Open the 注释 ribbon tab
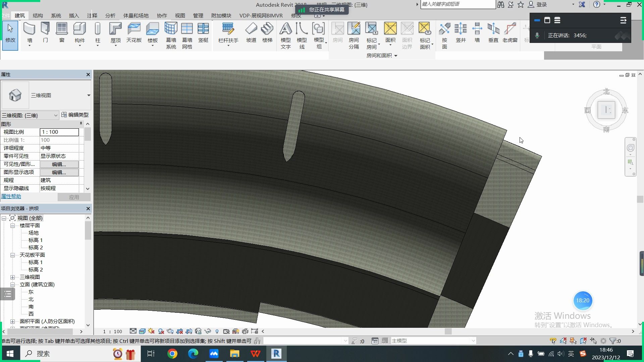Screen dimensions: 644x362 (x=92, y=16)
